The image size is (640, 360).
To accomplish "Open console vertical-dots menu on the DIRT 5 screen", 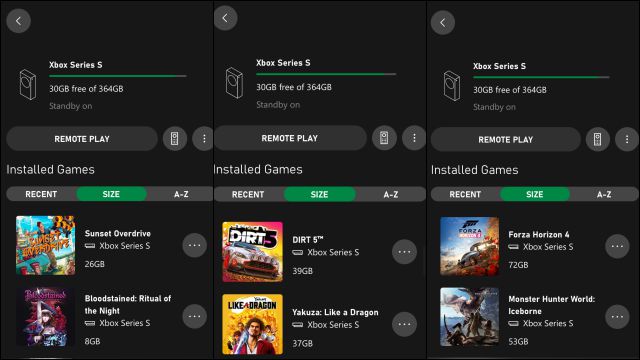I will pos(414,138).
